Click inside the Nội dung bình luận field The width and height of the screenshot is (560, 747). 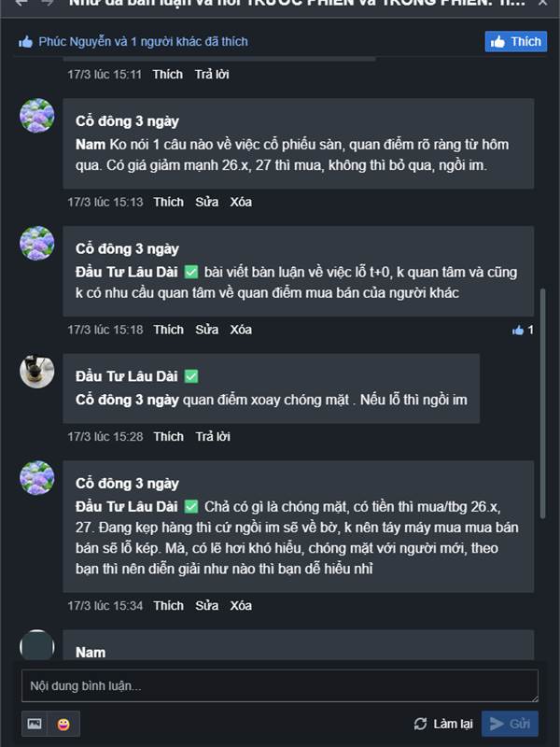pos(279,686)
